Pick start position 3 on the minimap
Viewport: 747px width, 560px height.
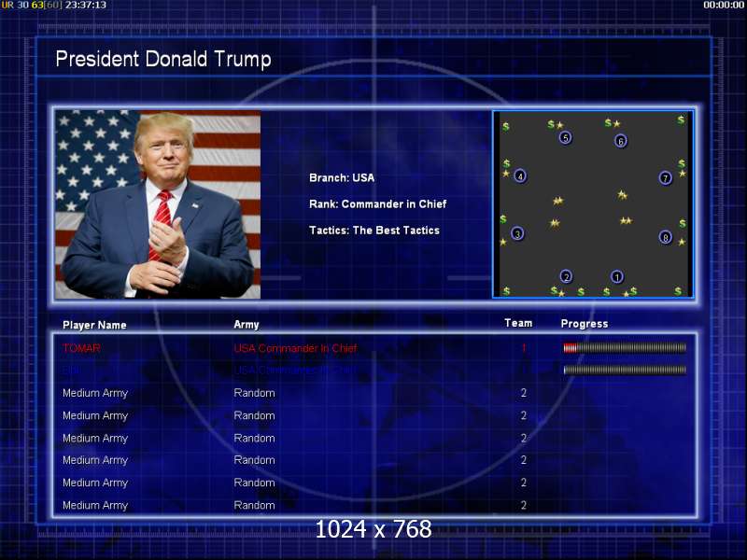pyautogui.click(x=517, y=234)
